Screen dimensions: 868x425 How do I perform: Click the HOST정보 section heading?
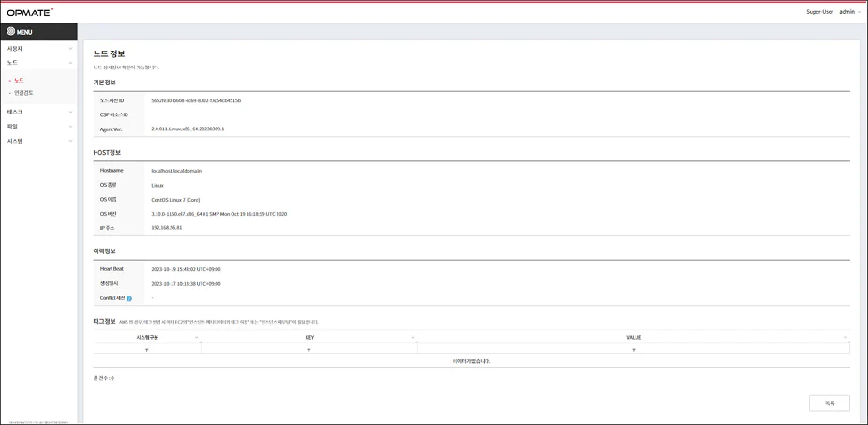(108, 152)
